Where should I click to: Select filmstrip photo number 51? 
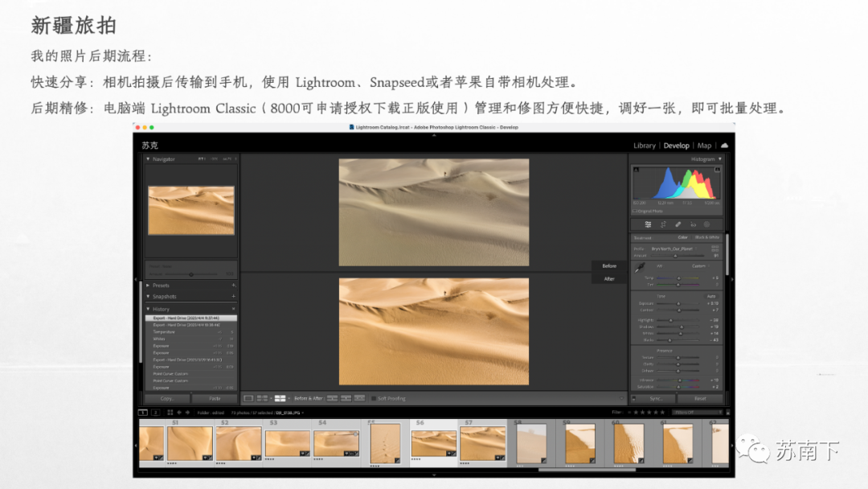click(x=190, y=443)
